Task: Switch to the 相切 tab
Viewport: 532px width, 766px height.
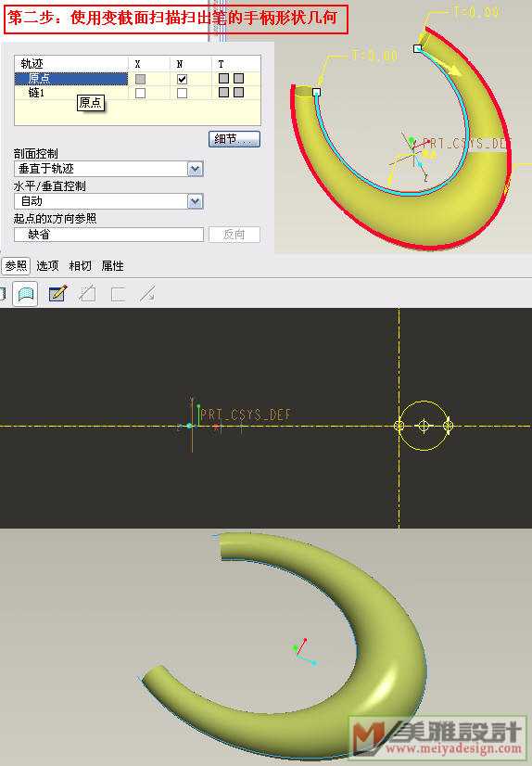Action: click(x=80, y=266)
